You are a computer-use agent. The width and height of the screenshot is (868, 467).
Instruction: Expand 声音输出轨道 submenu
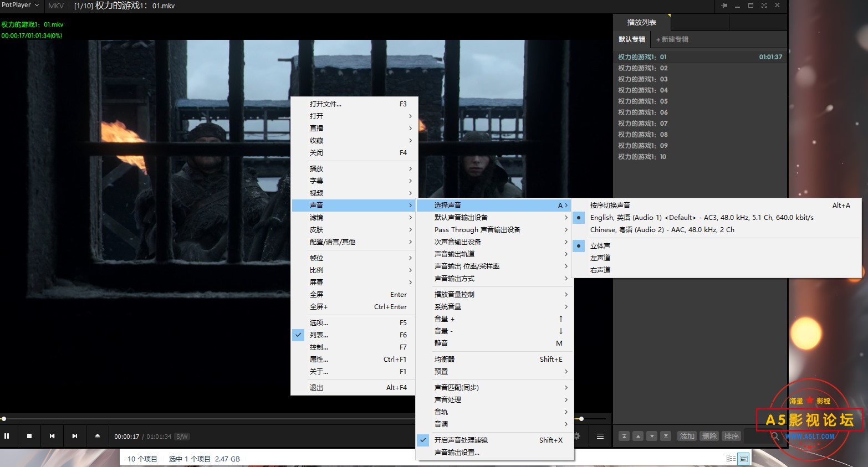click(494, 254)
